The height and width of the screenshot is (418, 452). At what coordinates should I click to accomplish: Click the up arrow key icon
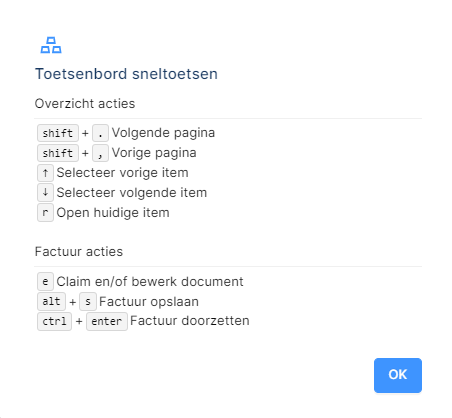(45, 173)
